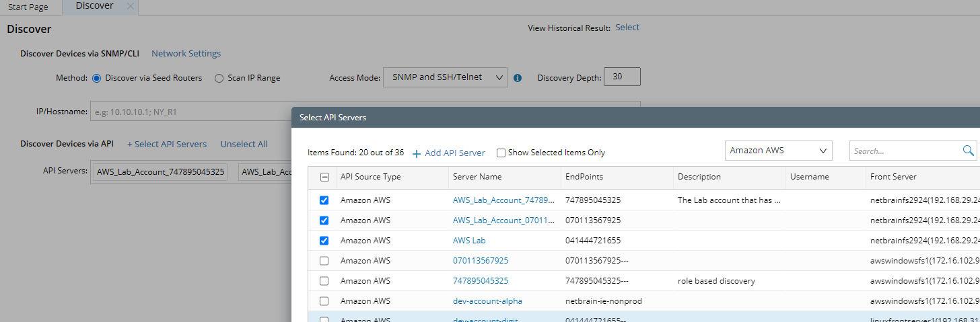Image resolution: width=980 pixels, height=322 pixels.
Task: Uncheck AWS_Lab_Account_07011 row checkbox
Action: coord(324,220)
